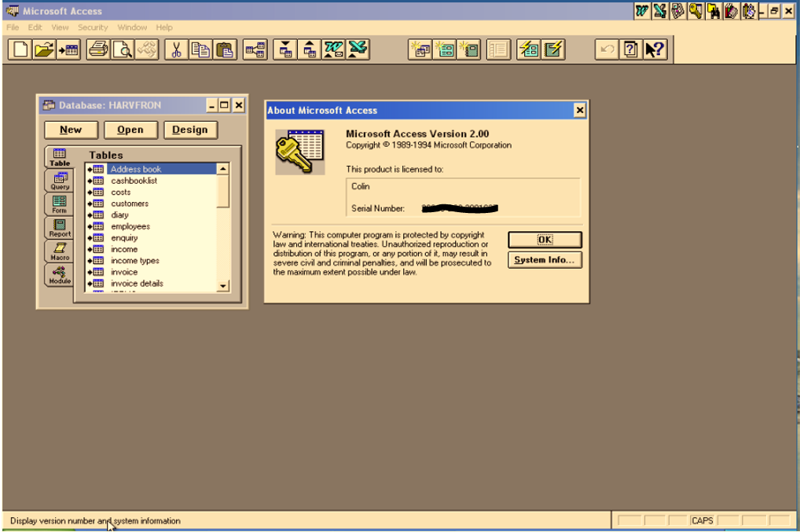Click the key icon in Office shortcut bar
The image size is (800, 532).
click(x=695, y=11)
